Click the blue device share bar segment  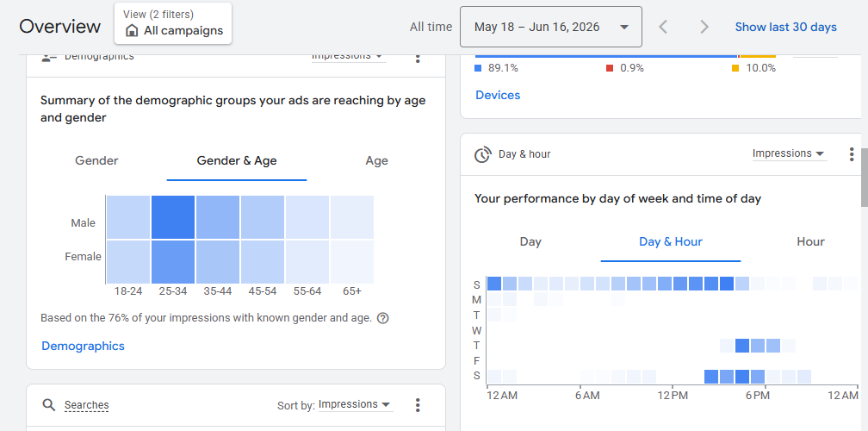click(x=606, y=56)
